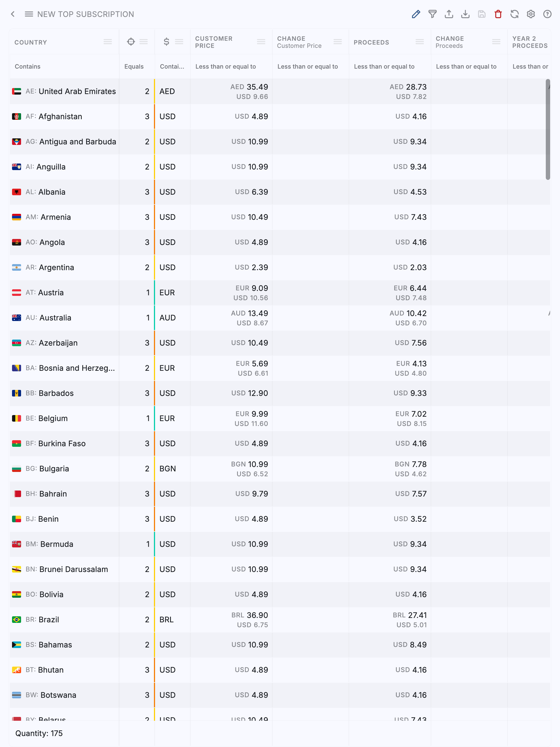Open the Proceeds column menu
The width and height of the screenshot is (560, 747).
tap(419, 42)
